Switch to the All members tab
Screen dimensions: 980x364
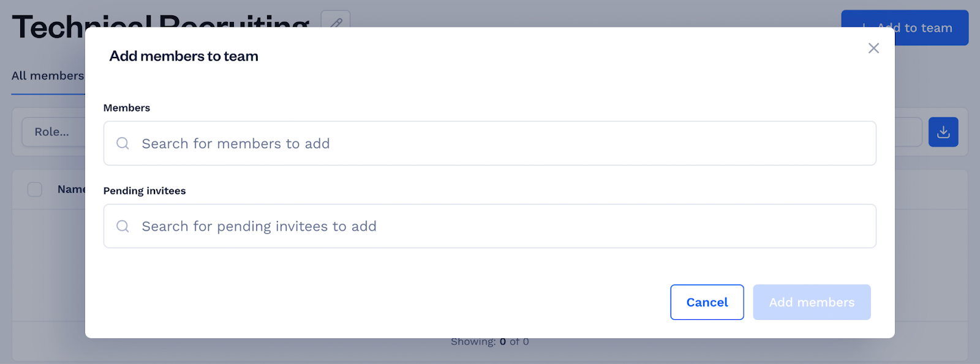(x=48, y=76)
